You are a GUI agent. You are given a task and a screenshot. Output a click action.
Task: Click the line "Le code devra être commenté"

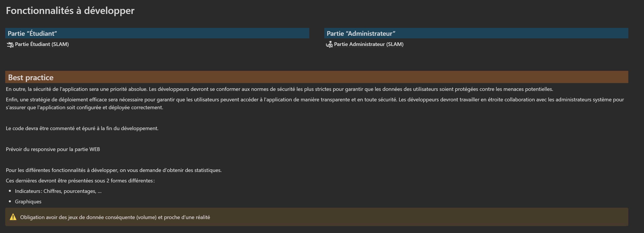click(x=82, y=129)
